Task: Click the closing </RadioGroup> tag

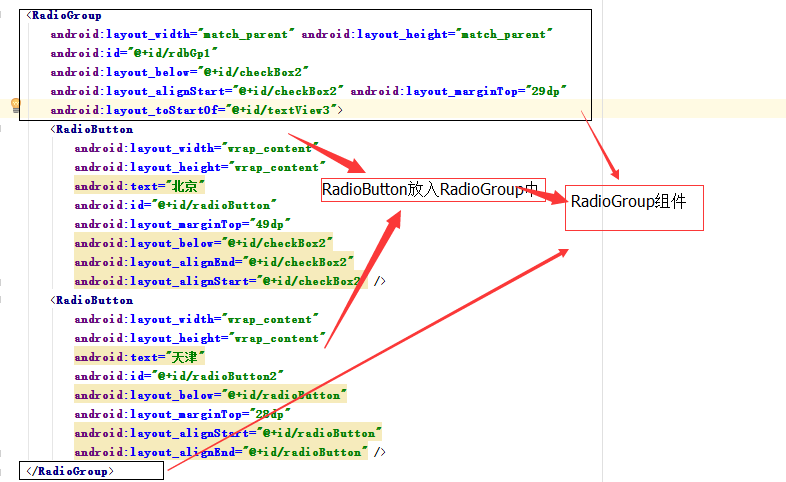Action: coord(70,471)
